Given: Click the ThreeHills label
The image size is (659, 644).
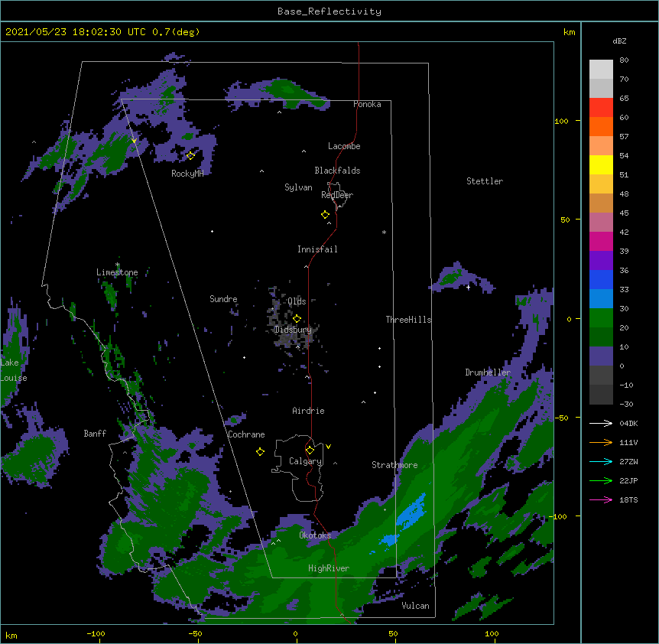Looking at the screenshot, I should (408, 320).
